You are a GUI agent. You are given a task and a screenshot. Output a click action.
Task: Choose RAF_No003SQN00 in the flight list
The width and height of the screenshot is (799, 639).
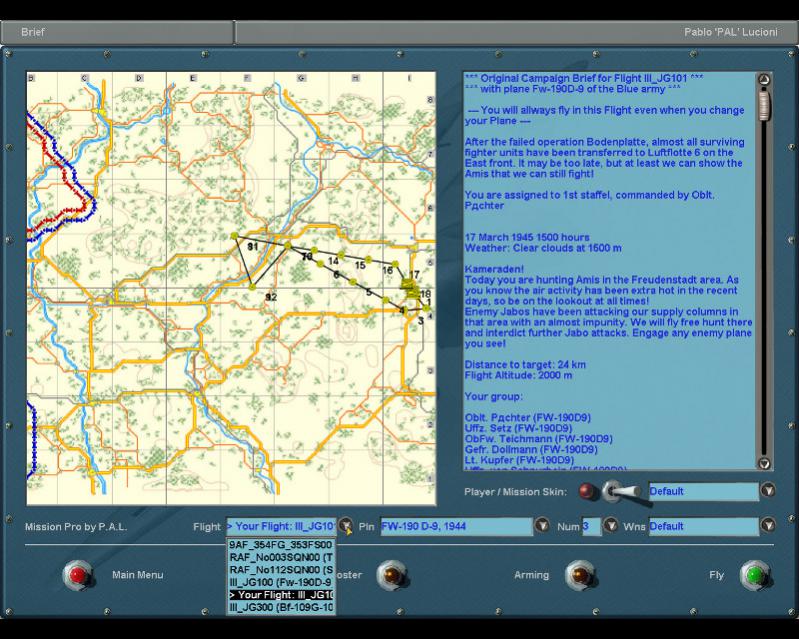(280, 557)
